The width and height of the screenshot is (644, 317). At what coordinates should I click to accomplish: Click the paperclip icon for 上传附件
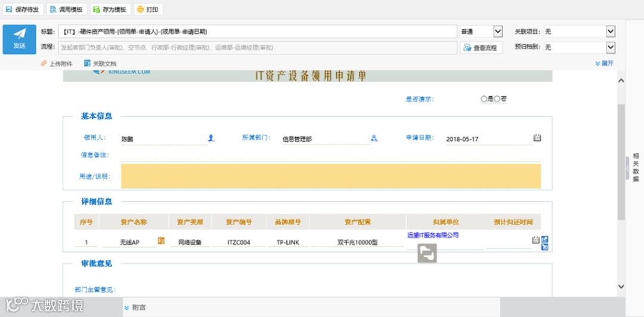tap(44, 63)
